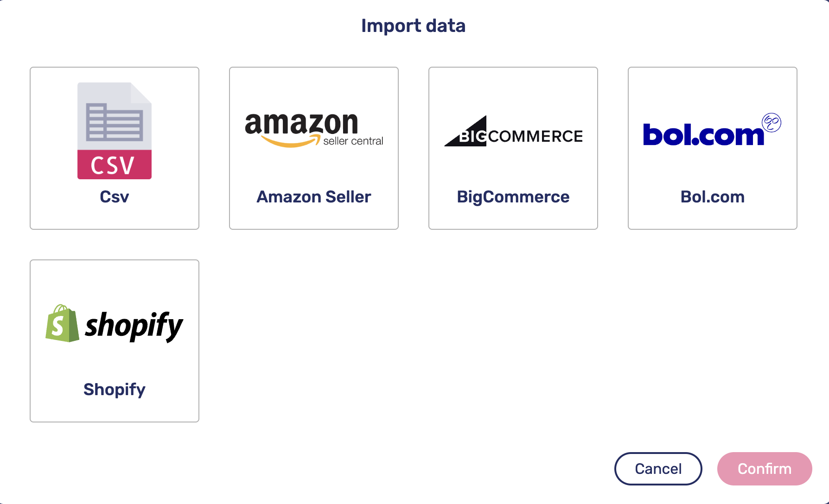Select the CSV file icon
Viewport: 829px width, 504px height.
pyautogui.click(x=115, y=131)
